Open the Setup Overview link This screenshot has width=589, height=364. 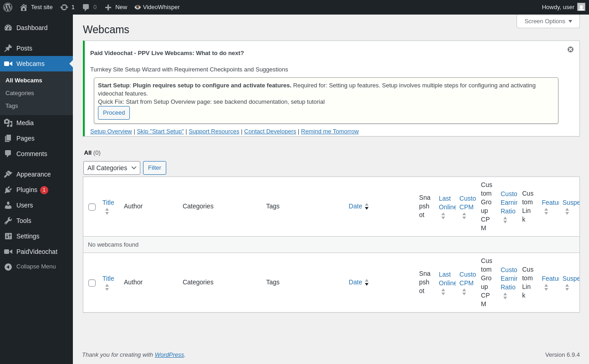tap(111, 131)
